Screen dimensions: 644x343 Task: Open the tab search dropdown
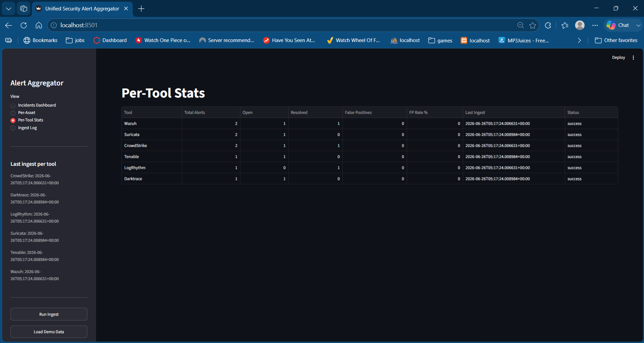[8, 9]
